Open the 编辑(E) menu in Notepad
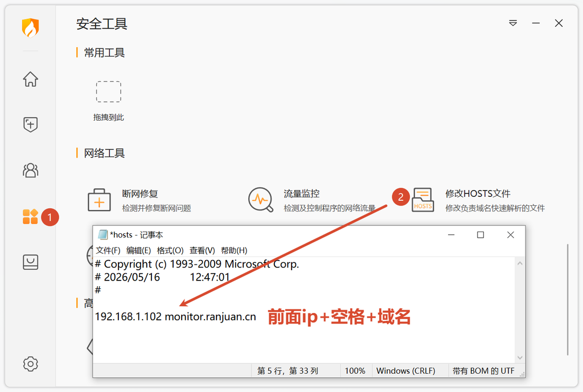Screen dimensions: 583x392 (x=139, y=250)
